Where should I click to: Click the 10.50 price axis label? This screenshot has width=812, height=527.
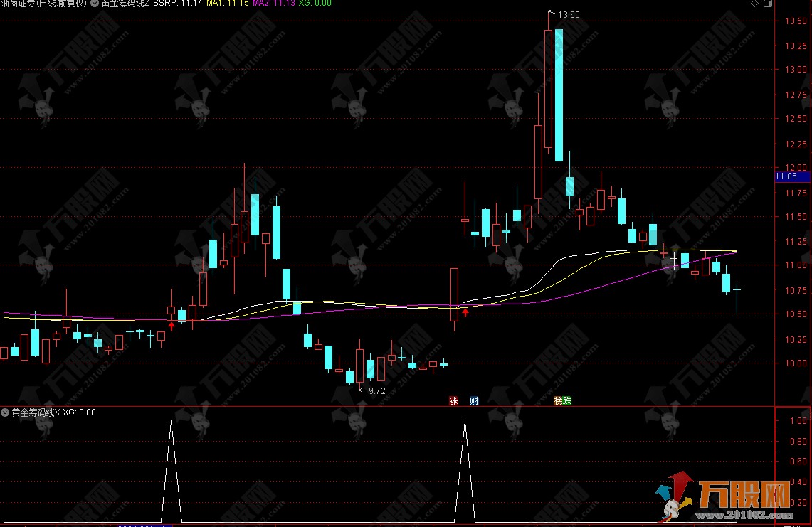[x=796, y=314]
